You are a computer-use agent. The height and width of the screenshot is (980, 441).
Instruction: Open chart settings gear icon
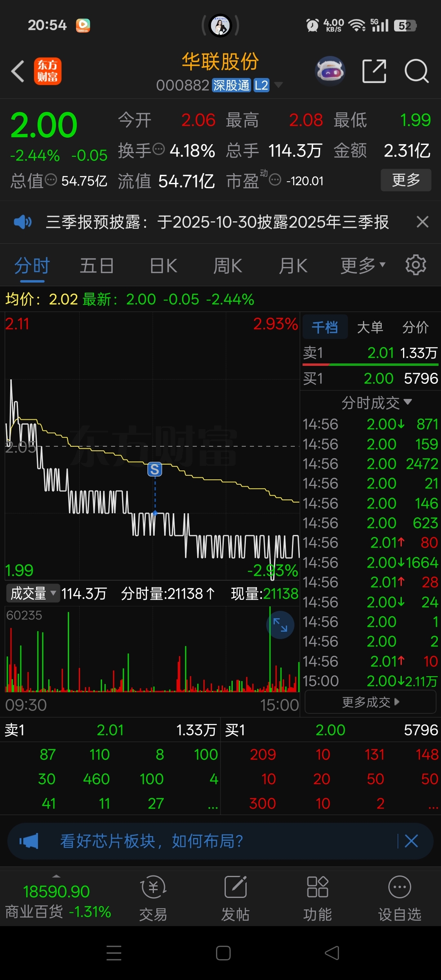coord(416,265)
